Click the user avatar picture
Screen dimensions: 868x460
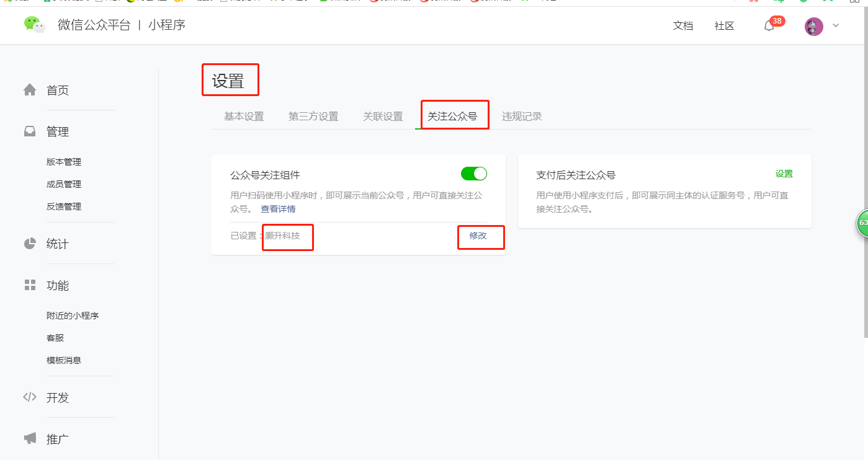click(x=813, y=26)
